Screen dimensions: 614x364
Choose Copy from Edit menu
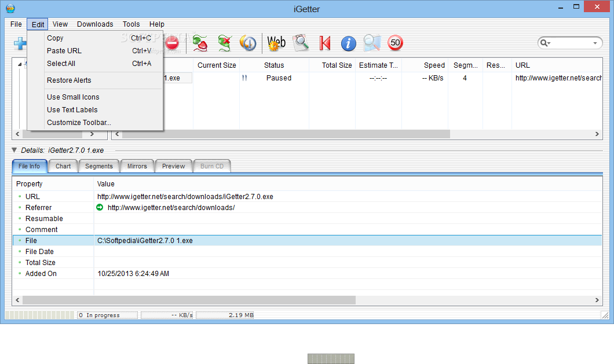pos(95,38)
